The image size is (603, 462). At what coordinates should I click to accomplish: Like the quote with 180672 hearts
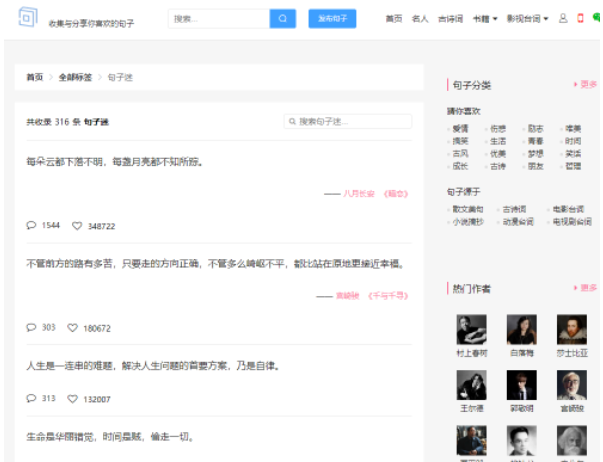pos(73,327)
